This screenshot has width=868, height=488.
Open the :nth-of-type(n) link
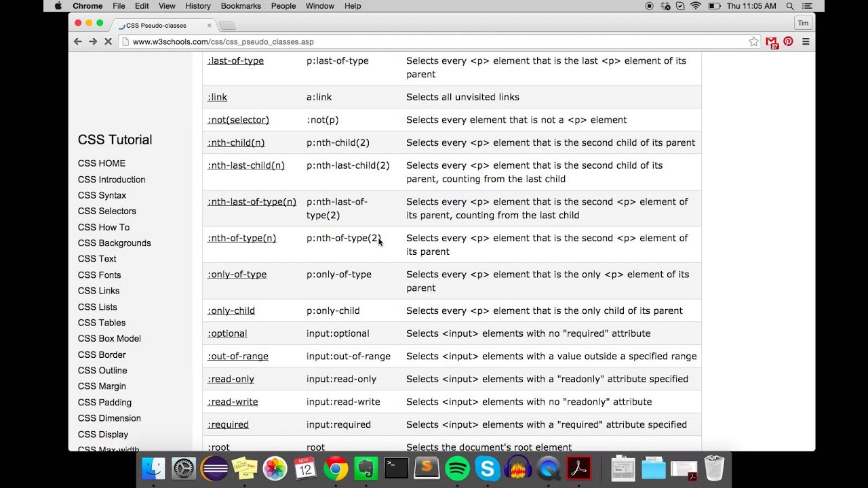coord(242,239)
